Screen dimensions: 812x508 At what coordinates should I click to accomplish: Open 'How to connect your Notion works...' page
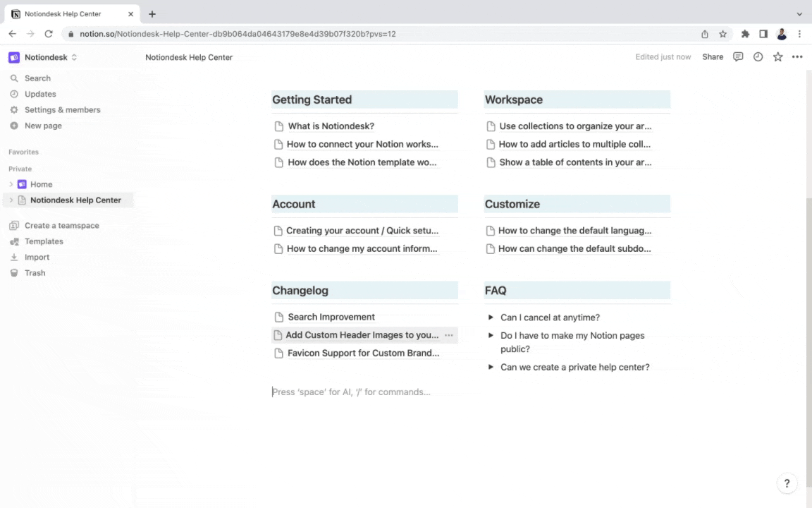pos(362,144)
